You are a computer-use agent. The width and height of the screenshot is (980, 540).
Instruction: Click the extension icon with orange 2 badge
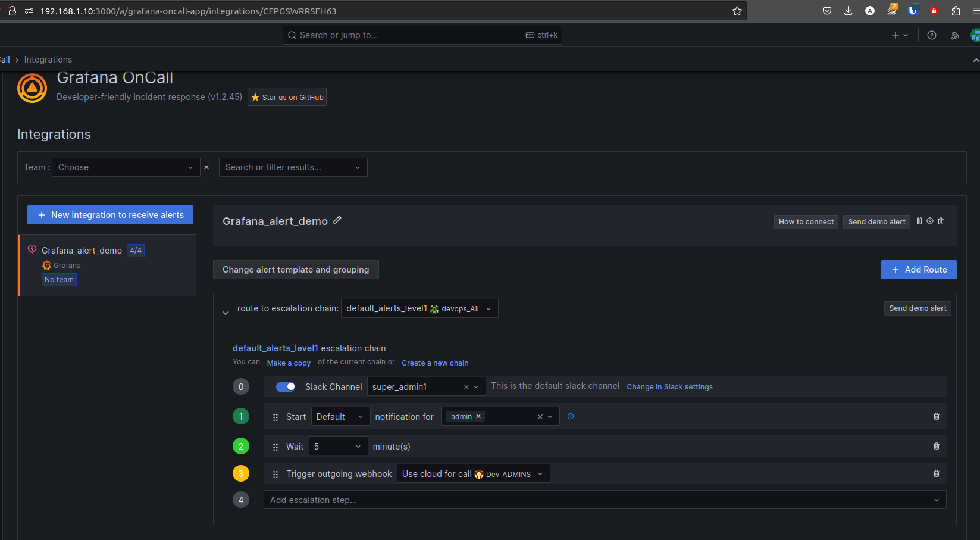point(891,10)
